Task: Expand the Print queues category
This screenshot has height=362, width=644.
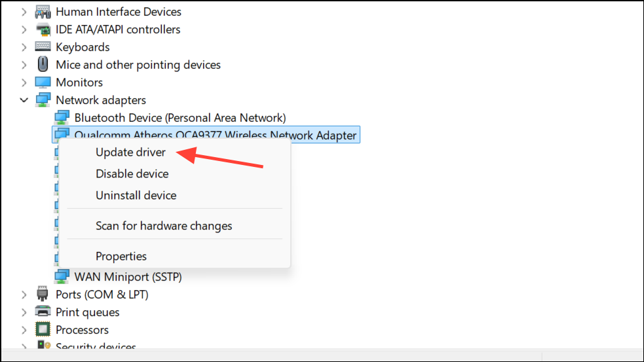Action: click(x=24, y=312)
